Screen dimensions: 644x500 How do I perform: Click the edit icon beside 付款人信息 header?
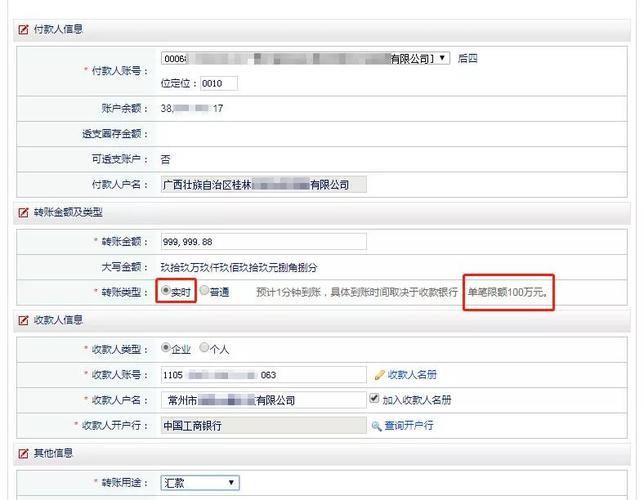23,30
